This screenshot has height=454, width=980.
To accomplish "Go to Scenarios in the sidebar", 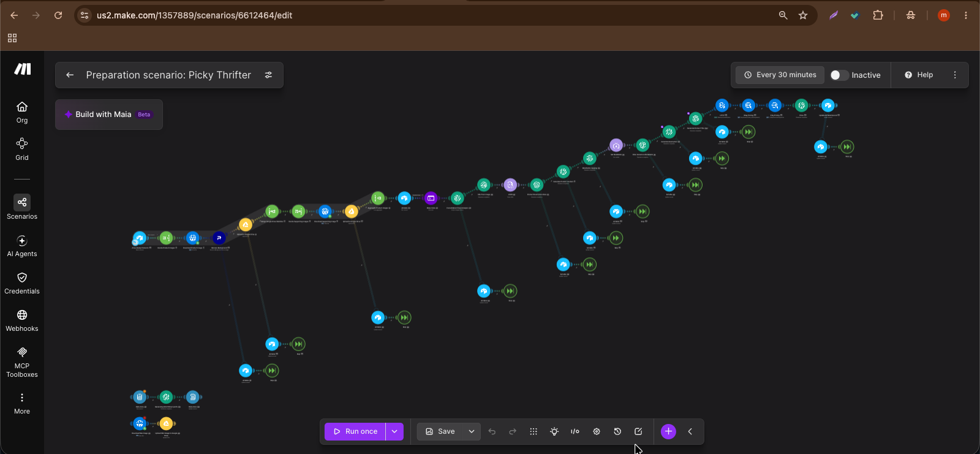I will coord(22,207).
